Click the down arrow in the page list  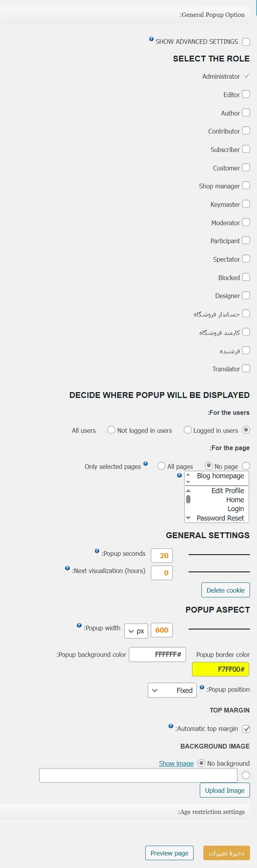(x=188, y=518)
